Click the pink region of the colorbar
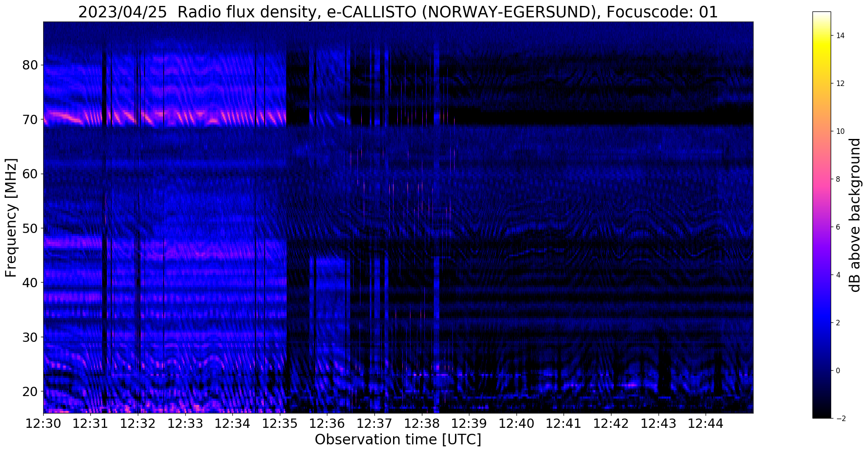 (x=821, y=182)
